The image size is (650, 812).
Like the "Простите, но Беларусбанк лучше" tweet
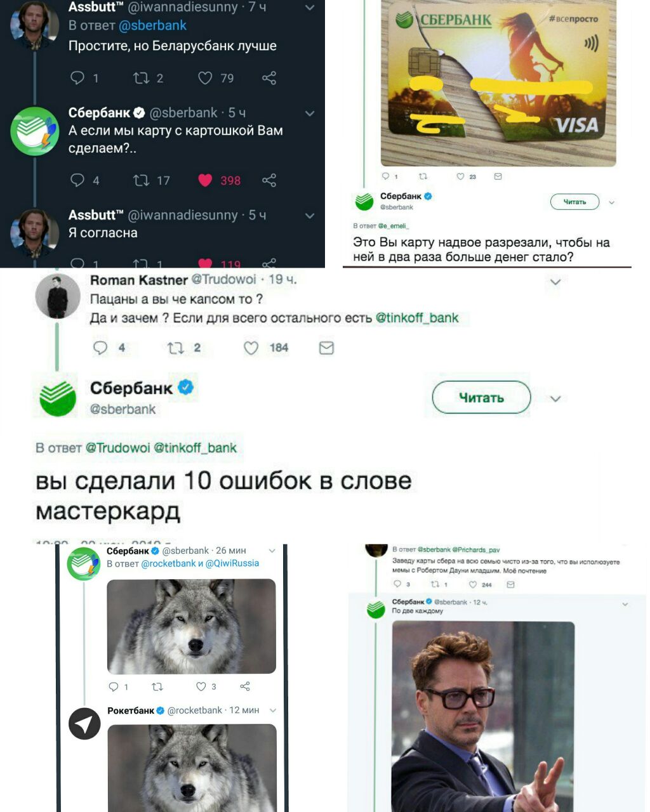pos(205,78)
